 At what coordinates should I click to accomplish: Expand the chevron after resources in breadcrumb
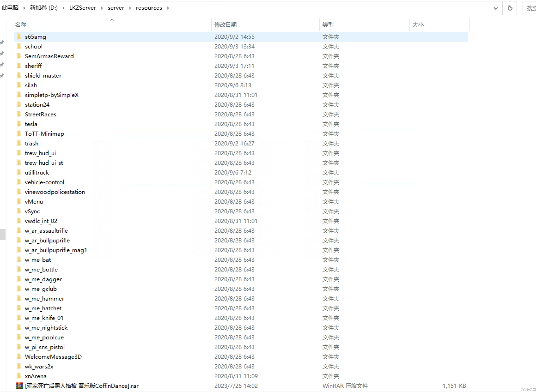(167, 8)
